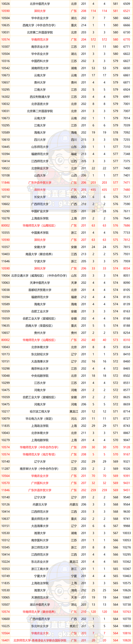Select 广西师范大学 name cell

pyautogui.click(x=40, y=204)
